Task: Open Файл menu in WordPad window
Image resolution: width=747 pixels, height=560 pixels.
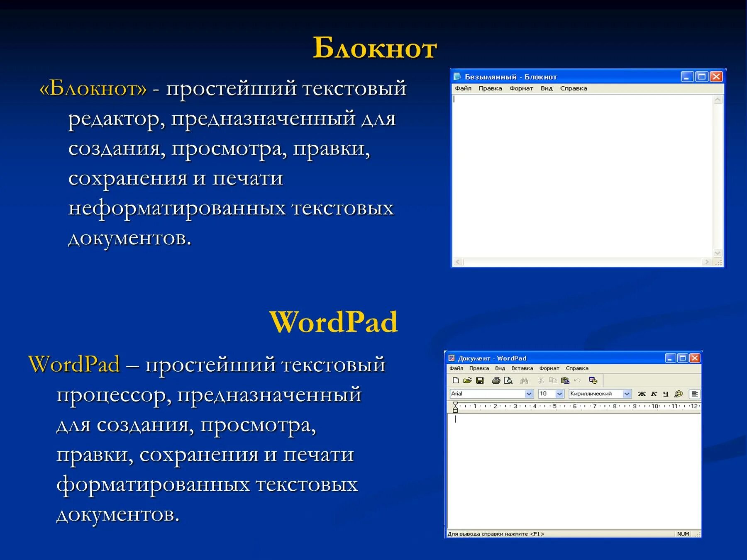Action: tap(456, 368)
